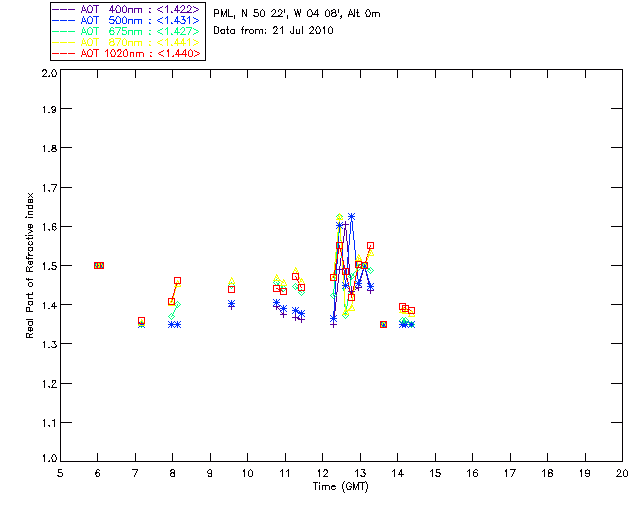Click the 1.6 y-axis tick label

point(49,227)
